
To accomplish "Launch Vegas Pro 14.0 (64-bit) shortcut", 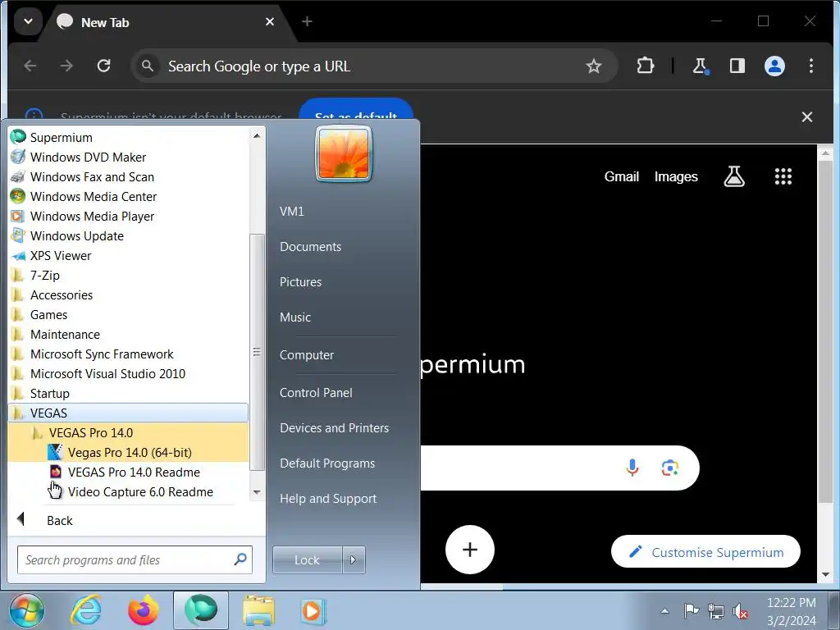I will coord(129,453).
